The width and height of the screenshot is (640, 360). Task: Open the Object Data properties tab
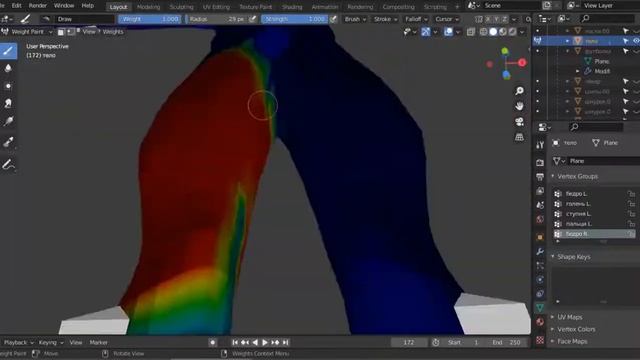540,308
